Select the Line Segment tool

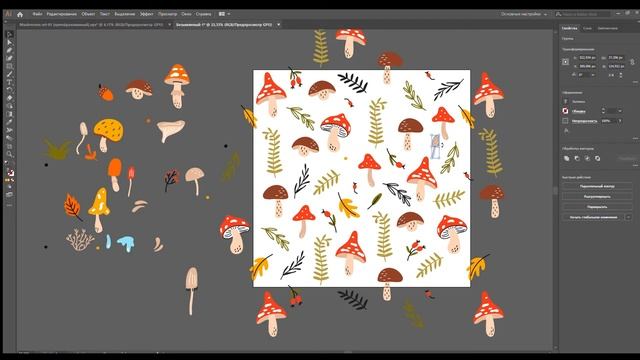pyautogui.click(x=9, y=74)
